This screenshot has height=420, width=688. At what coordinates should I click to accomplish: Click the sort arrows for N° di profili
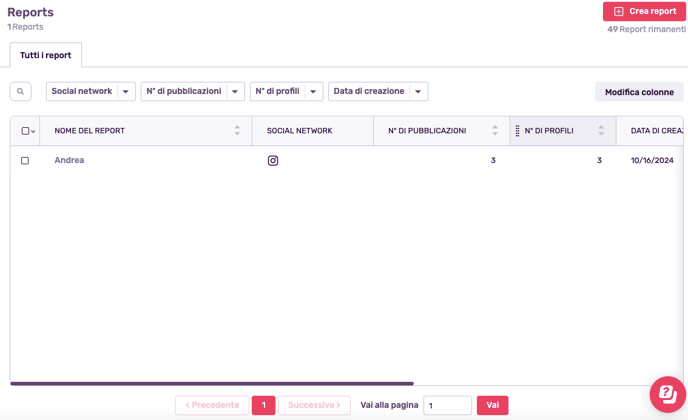click(x=601, y=131)
